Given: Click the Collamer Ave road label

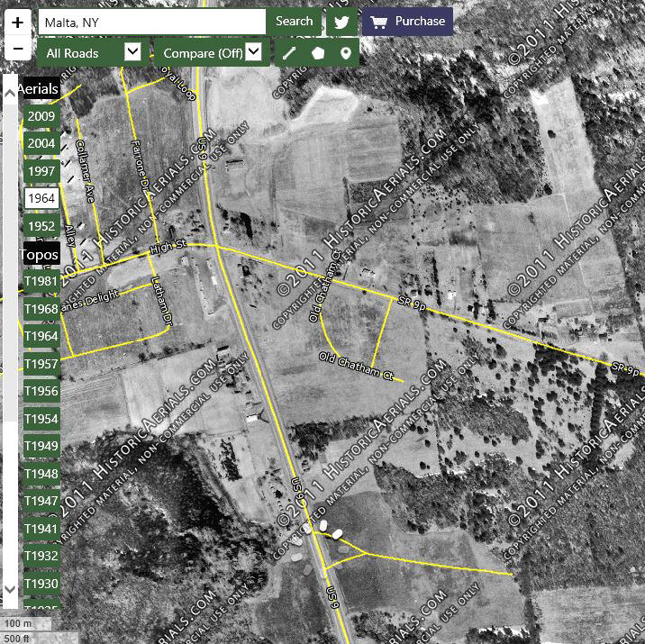Looking at the screenshot, I should pos(86,170).
